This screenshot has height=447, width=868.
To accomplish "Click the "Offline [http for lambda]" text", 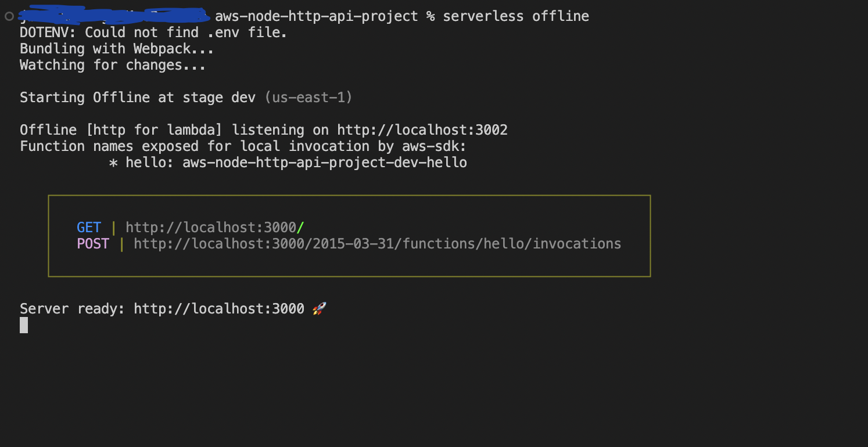I will [125, 130].
